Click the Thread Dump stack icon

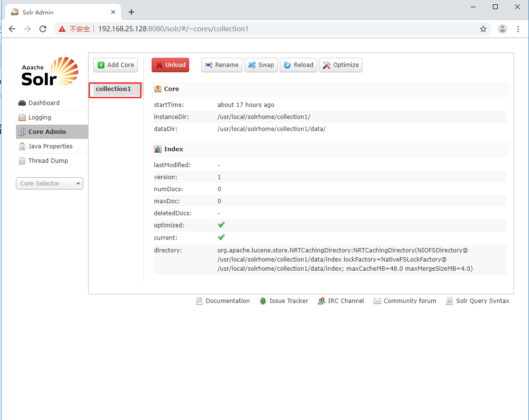[x=22, y=161]
